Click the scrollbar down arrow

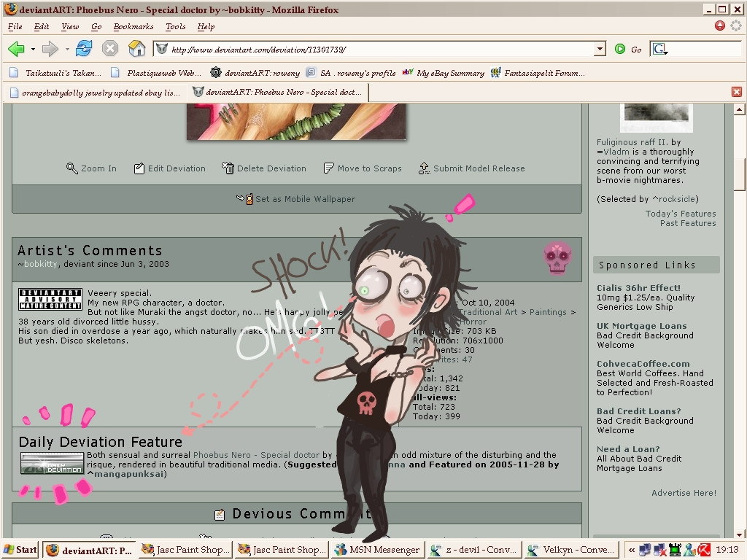point(739,534)
